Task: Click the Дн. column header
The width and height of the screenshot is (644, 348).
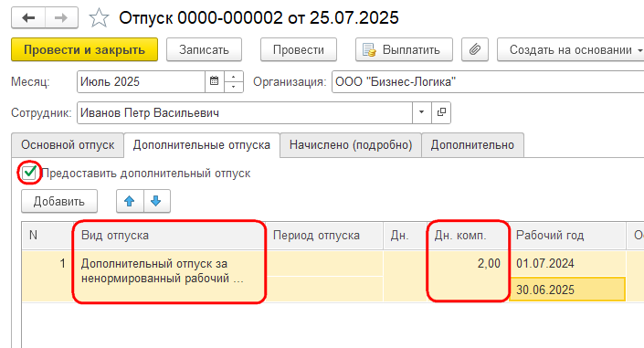Action: coord(405,236)
